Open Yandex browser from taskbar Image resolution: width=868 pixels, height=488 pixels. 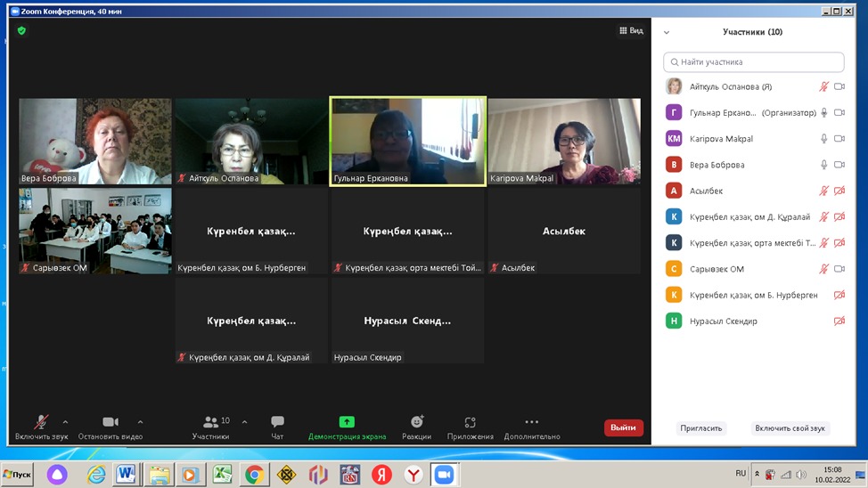coord(381,475)
